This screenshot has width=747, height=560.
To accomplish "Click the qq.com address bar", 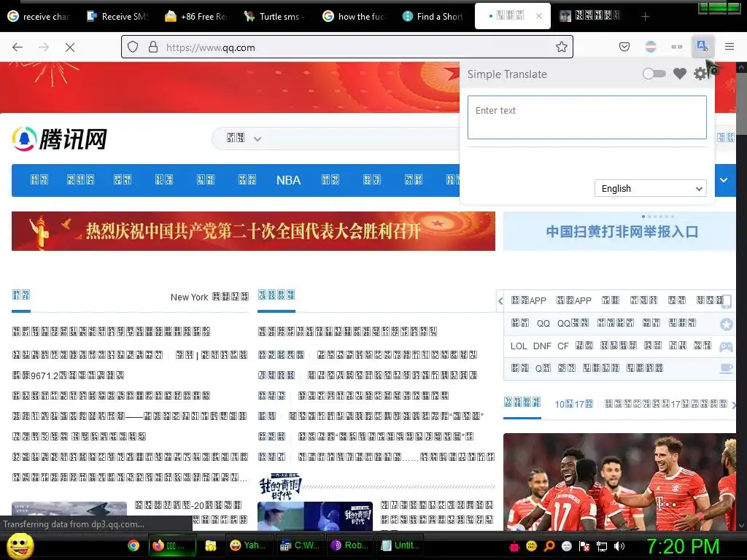I will (x=347, y=47).
